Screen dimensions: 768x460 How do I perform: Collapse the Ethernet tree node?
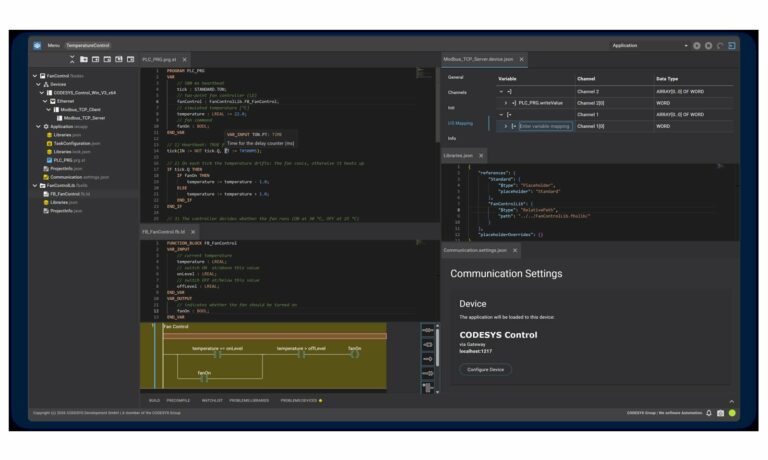pyautogui.click(x=45, y=101)
